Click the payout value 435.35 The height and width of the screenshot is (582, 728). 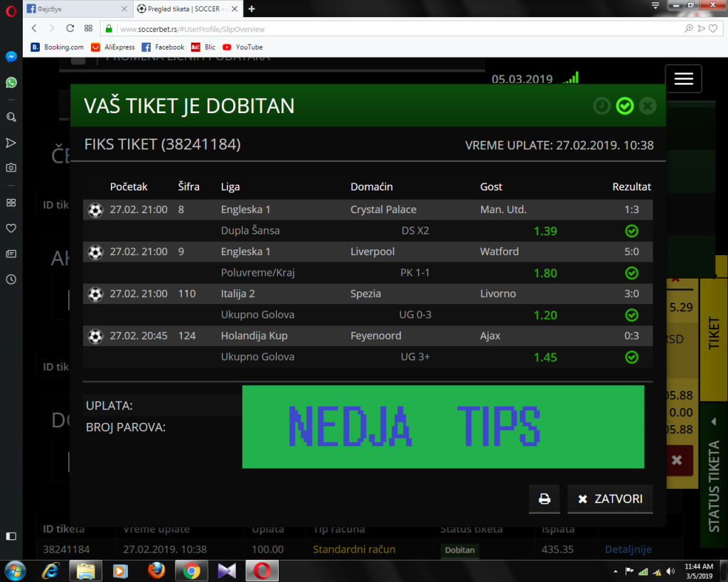click(x=557, y=549)
